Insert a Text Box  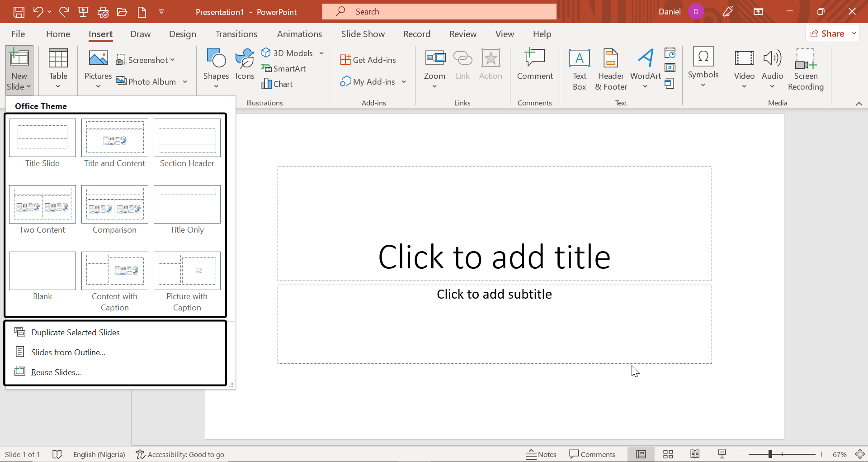tap(580, 68)
